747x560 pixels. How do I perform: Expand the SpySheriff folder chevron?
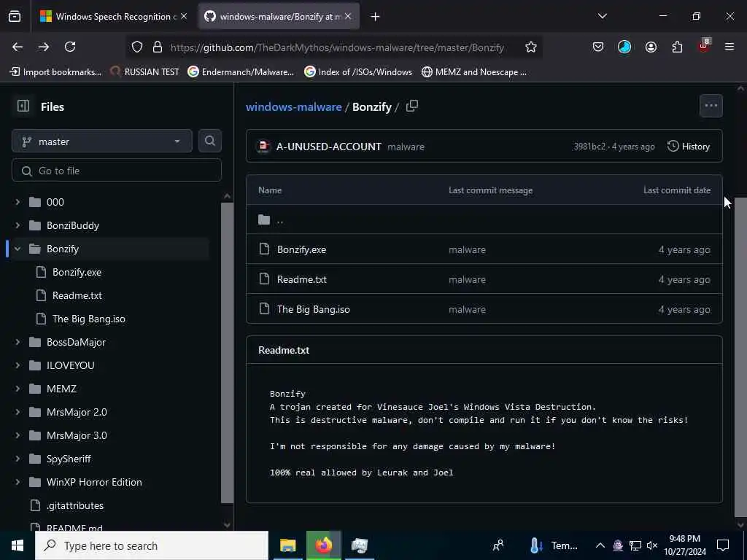click(18, 459)
